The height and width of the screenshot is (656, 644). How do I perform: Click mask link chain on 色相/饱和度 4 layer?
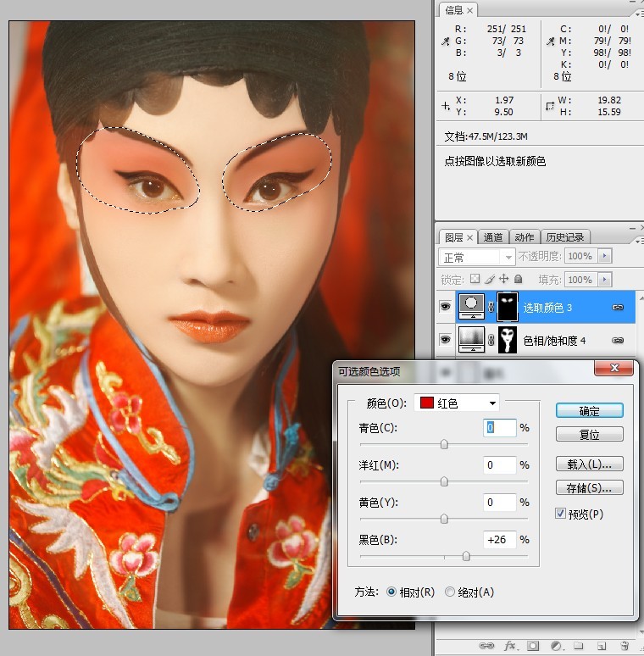[x=491, y=340]
